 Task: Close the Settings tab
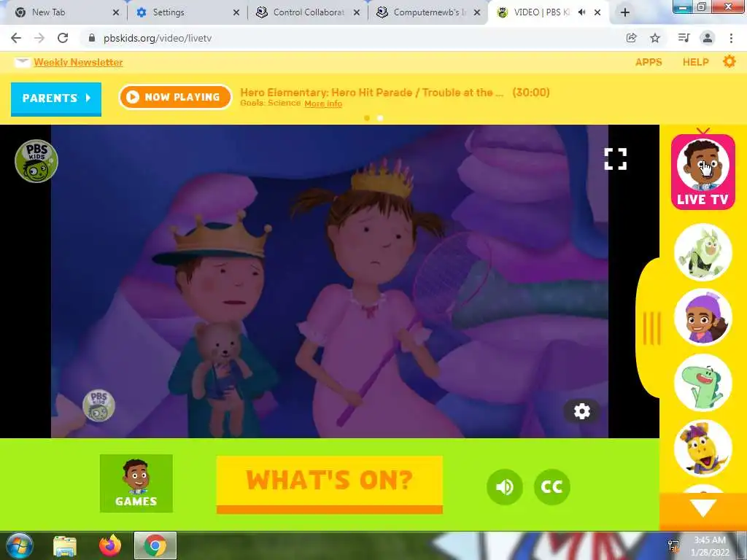[236, 13]
